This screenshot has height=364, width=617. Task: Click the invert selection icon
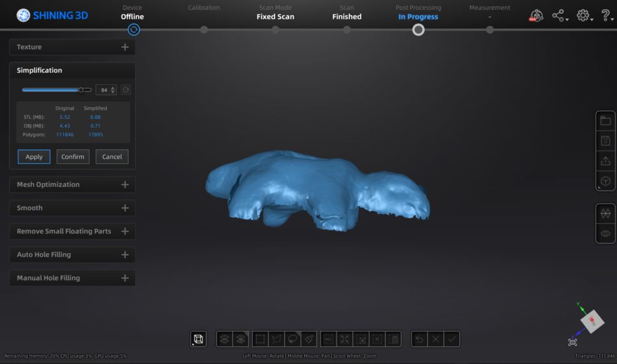(x=361, y=339)
